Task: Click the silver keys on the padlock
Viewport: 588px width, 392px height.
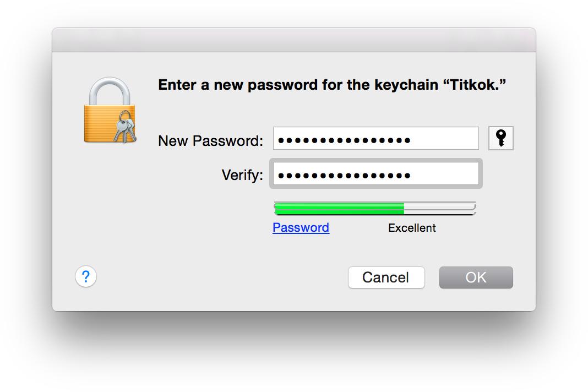Action: tap(125, 128)
